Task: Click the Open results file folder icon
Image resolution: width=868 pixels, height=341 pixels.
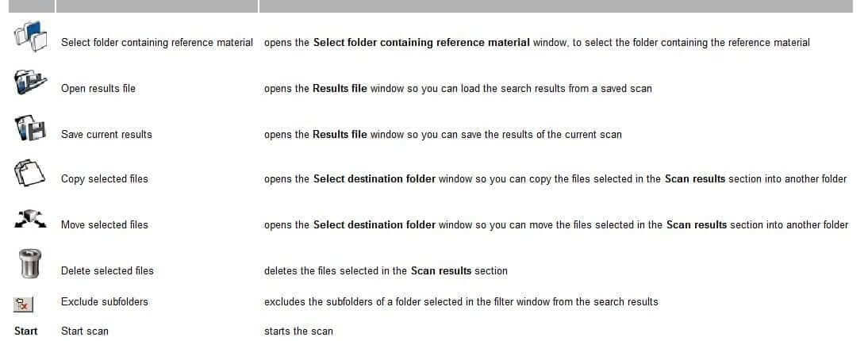Action: click(x=30, y=82)
